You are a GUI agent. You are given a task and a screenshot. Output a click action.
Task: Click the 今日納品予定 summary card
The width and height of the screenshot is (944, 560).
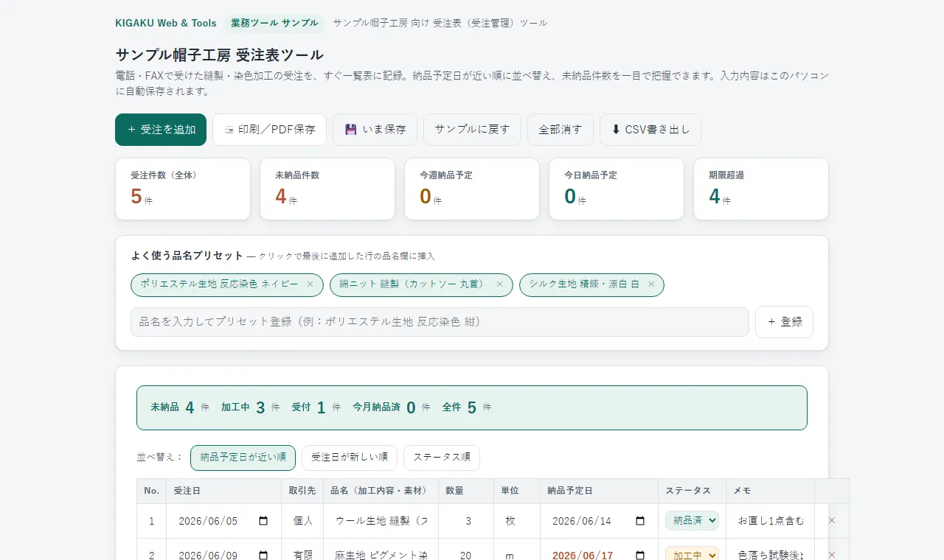[617, 189]
